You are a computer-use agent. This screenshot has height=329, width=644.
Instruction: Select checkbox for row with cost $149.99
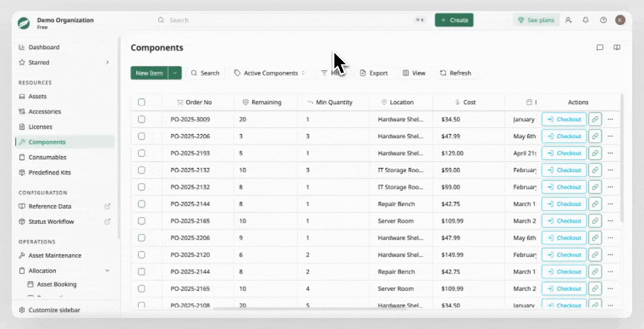click(142, 254)
